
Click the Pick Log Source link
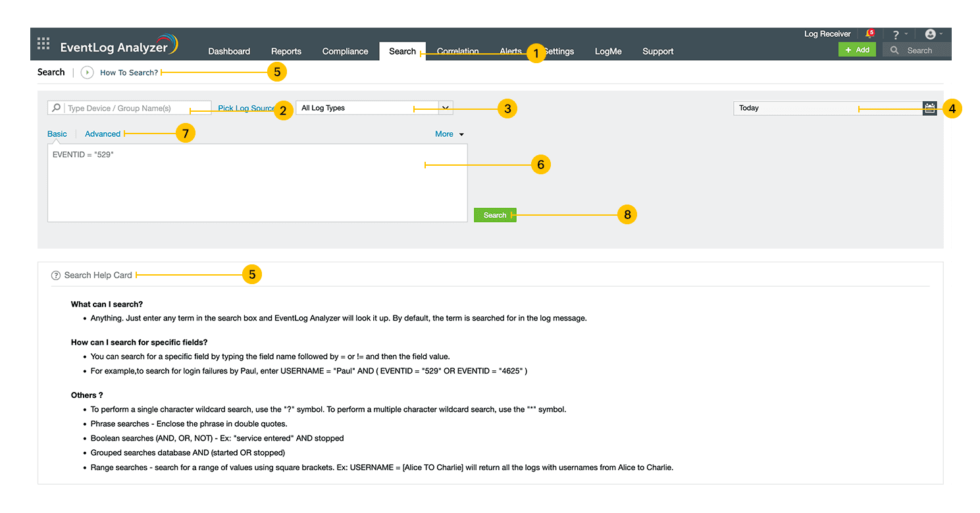click(x=245, y=109)
